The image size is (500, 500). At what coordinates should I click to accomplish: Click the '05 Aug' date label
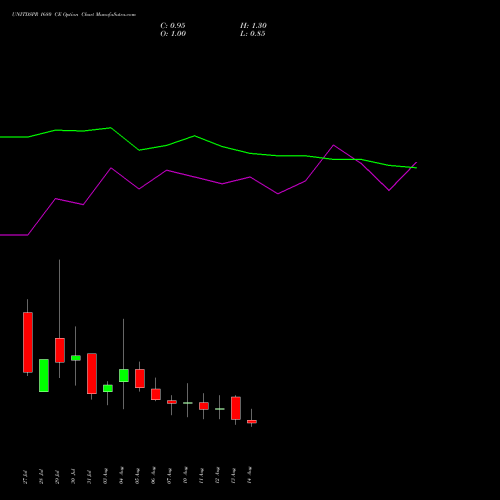click(x=137, y=476)
